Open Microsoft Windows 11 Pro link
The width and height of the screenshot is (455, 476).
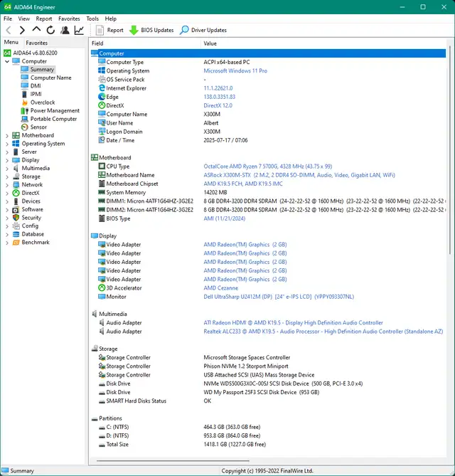235,70
